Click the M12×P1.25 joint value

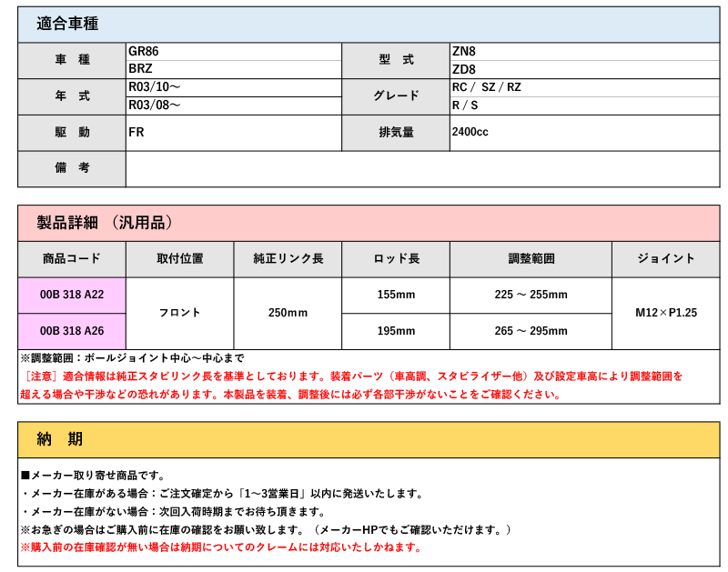click(666, 313)
